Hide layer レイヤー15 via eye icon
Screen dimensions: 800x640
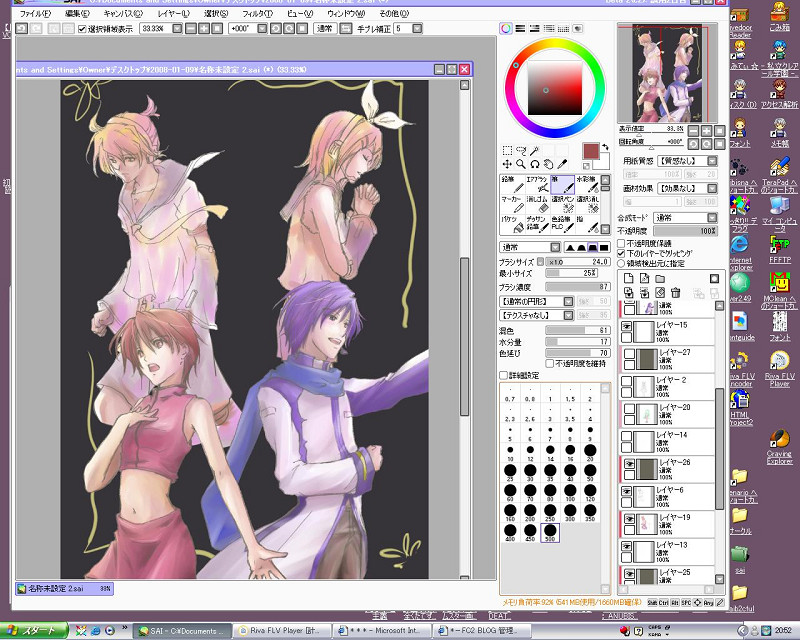pyautogui.click(x=627, y=326)
